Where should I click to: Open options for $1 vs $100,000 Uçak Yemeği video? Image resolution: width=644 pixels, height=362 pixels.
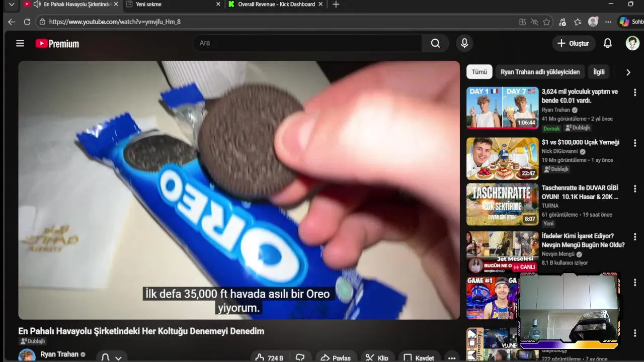coord(635,143)
